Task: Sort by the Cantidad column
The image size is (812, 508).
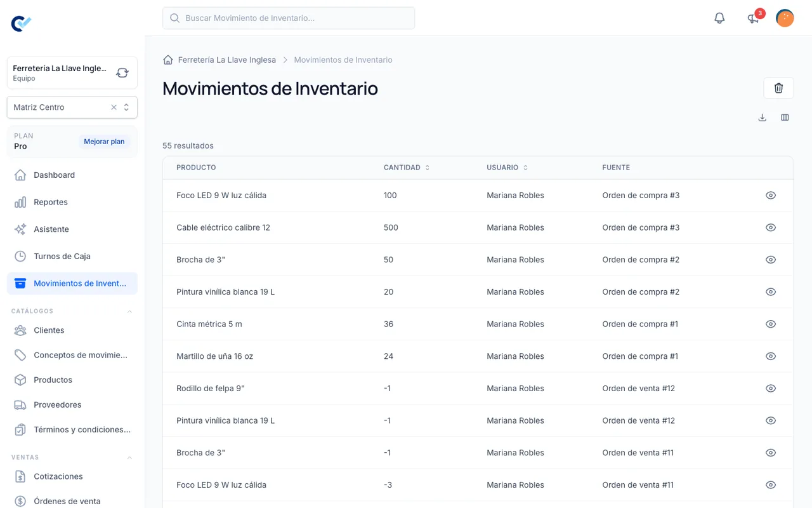Action: point(407,168)
